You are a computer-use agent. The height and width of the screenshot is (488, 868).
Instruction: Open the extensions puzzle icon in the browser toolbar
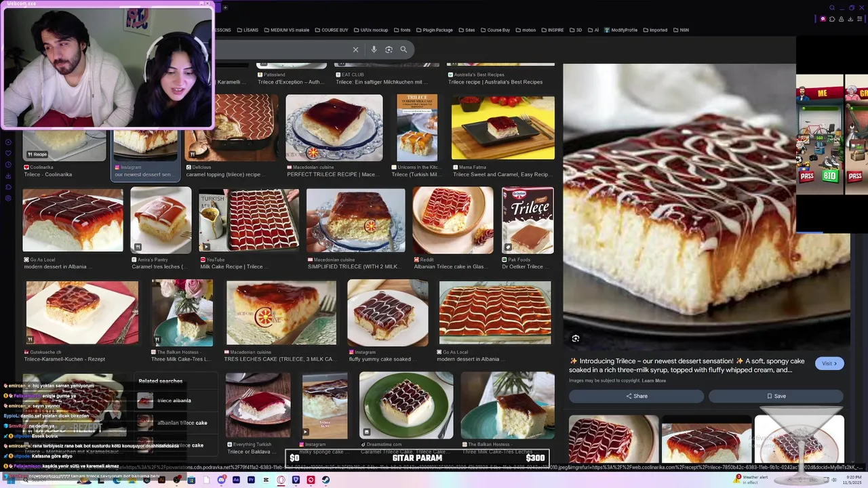[x=832, y=19]
